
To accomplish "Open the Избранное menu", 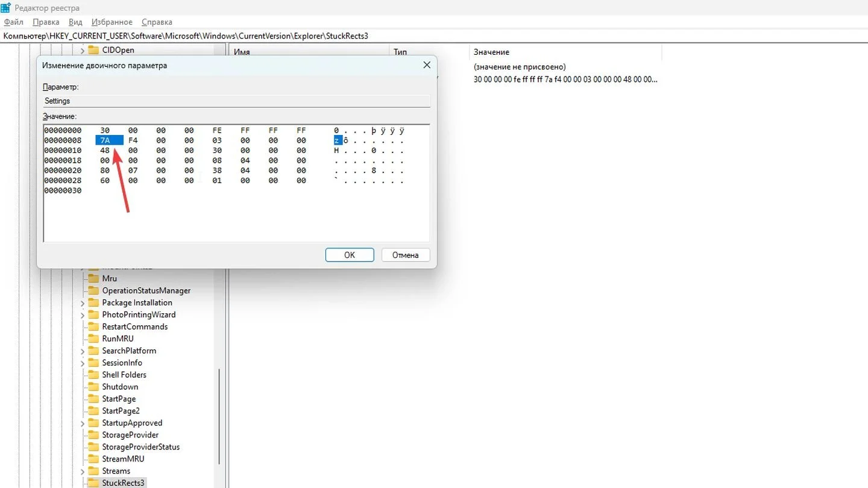I will click(112, 22).
